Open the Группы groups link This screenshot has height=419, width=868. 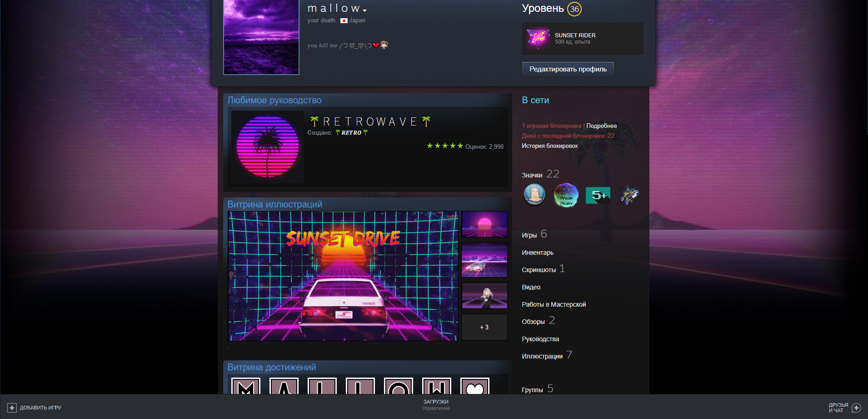(532, 390)
